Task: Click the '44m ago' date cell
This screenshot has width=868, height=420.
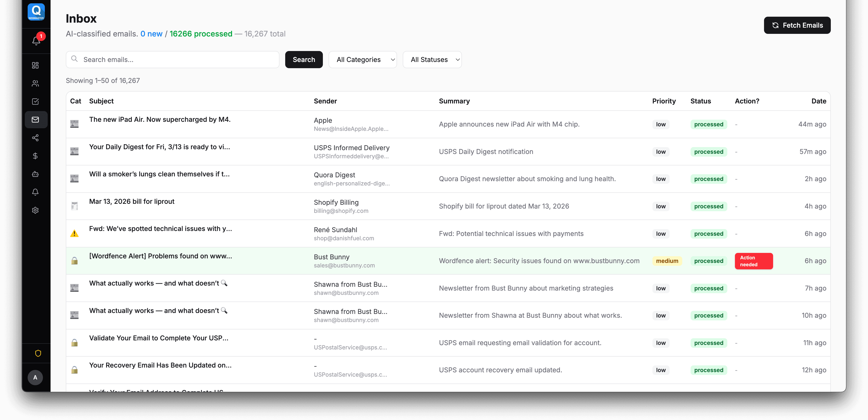Action: coord(812,124)
